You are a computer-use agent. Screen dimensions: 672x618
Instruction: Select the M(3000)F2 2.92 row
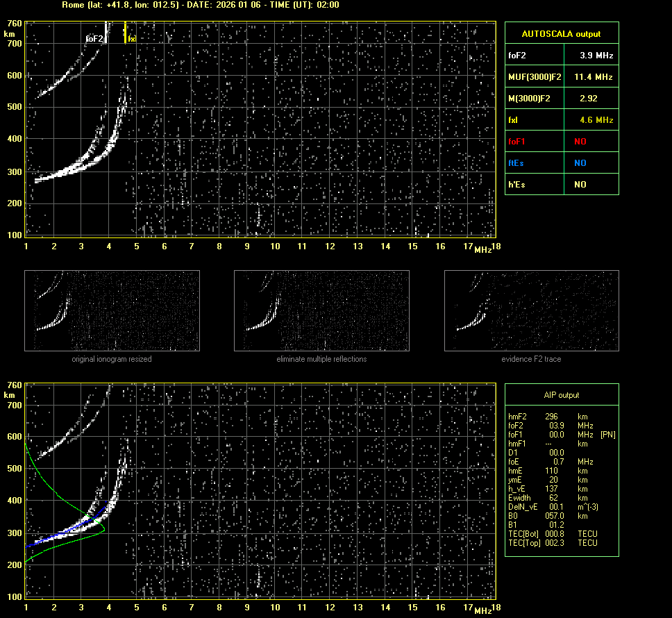point(561,99)
